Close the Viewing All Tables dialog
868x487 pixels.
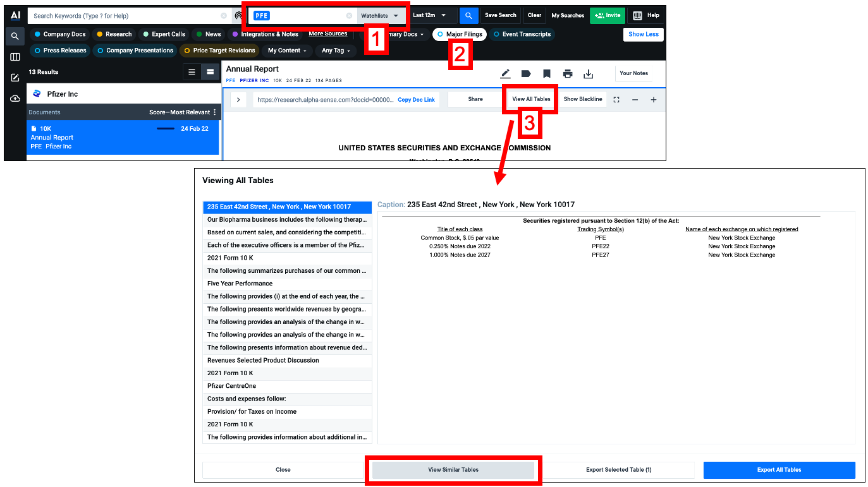pos(283,470)
